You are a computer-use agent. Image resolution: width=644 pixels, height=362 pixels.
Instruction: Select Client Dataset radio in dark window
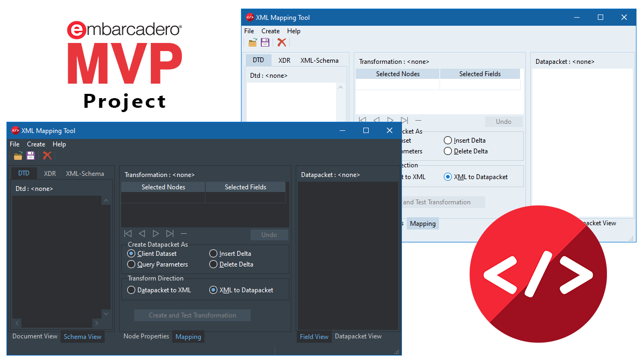pyautogui.click(x=131, y=254)
